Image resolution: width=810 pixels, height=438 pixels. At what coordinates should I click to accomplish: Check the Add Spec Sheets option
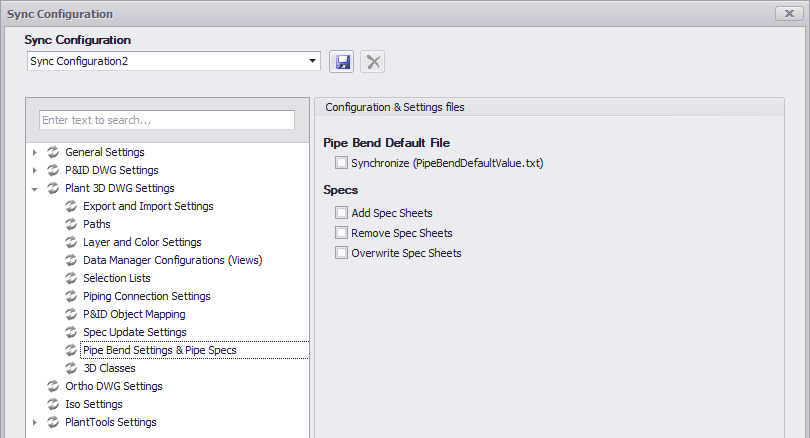click(341, 213)
